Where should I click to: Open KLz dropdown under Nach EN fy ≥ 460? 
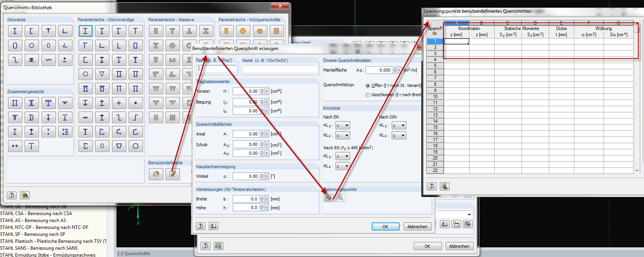coord(342,166)
